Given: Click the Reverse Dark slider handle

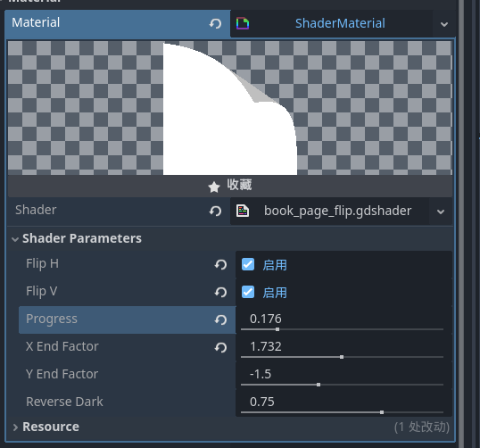Looking at the screenshot, I should click(x=382, y=412).
